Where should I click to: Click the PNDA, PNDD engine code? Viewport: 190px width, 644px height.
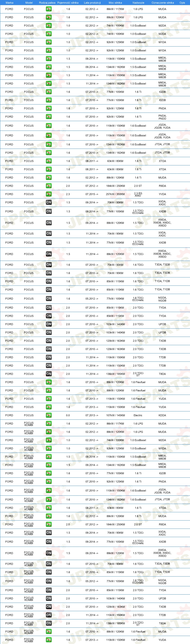coord(162,117)
